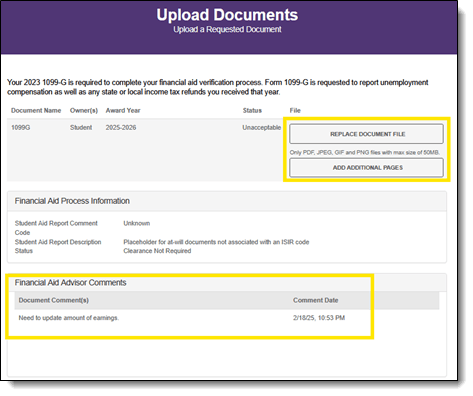Click the Unacceptable status value
This screenshot has height=396, width=473.
[262, 128]
